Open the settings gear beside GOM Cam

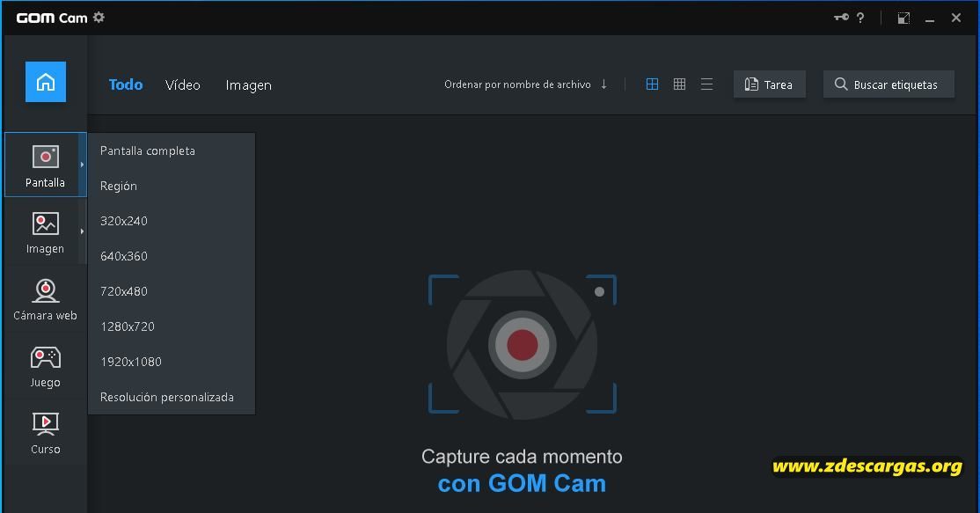tap(99, 17)
